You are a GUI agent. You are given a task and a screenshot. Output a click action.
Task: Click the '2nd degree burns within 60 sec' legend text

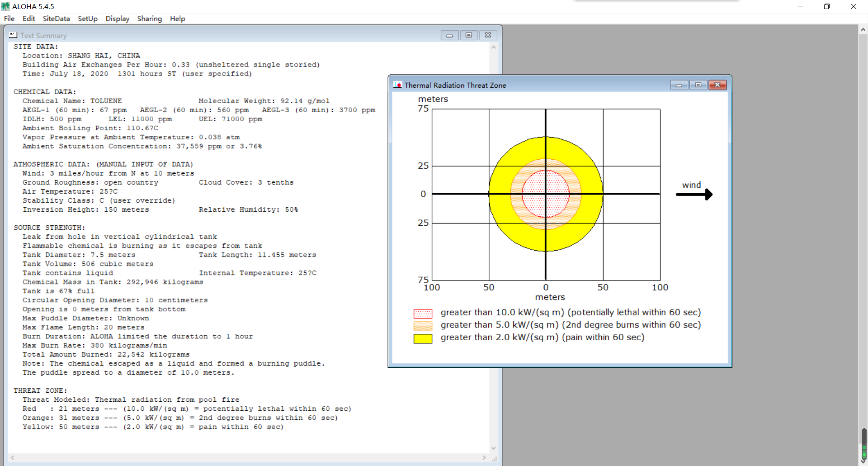click(632, 325)
